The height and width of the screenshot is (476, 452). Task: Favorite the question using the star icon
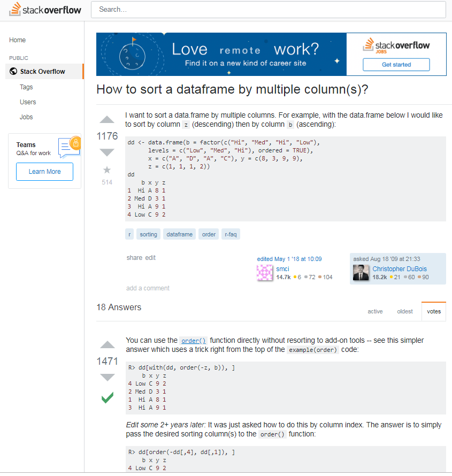click(107, 170)
